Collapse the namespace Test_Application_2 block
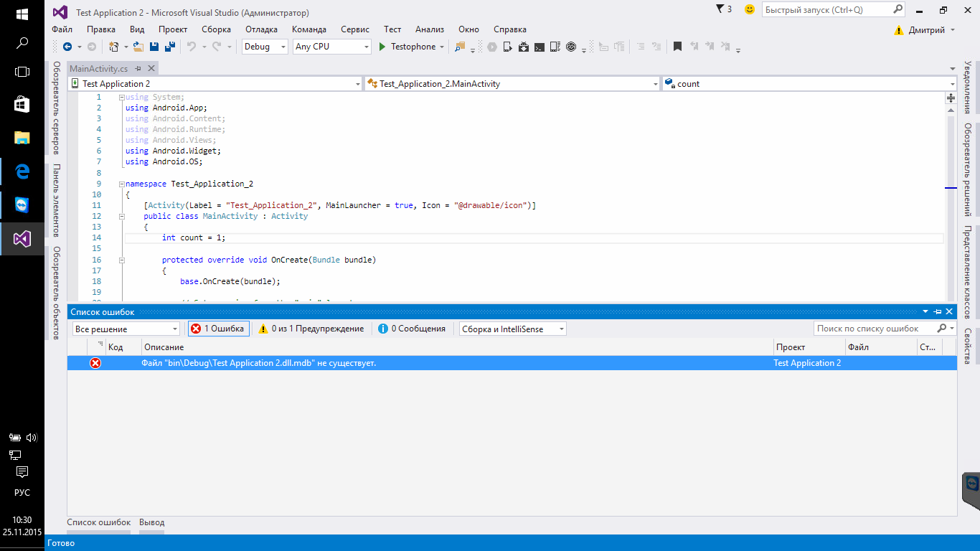 [x=121, y=184]
